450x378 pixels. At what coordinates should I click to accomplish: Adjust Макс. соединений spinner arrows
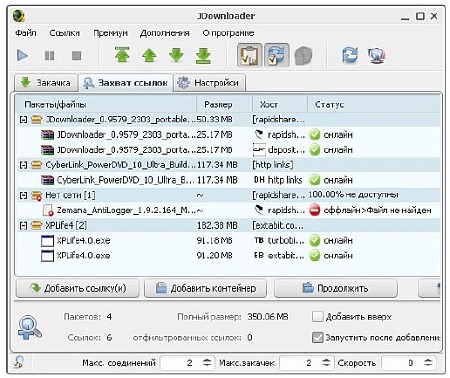pyautogui.click(x=207, y=363)
